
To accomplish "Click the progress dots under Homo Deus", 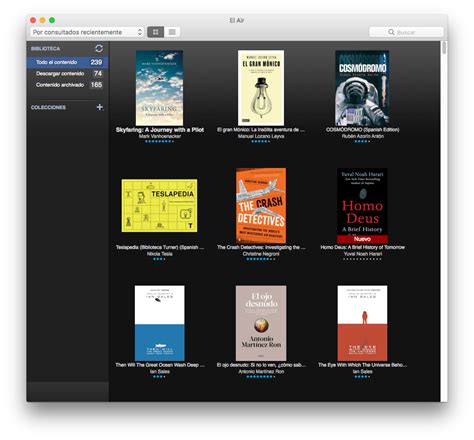I will [362, 259].
